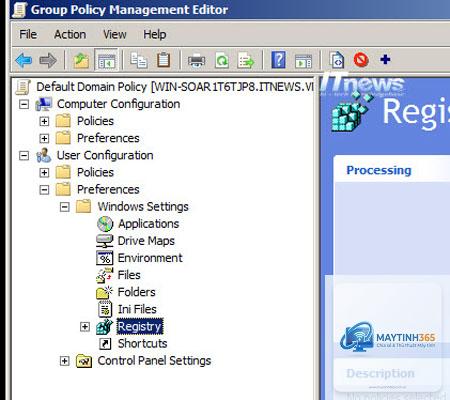Open the View menu
The height and width of the screenshot is (400, 450).
(x=115, y=34)
